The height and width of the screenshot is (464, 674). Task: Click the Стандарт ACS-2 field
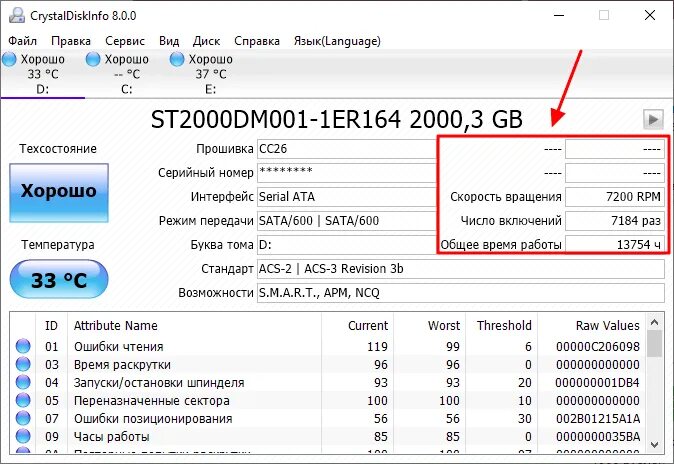pyautogui.click(x=461, y=269)
